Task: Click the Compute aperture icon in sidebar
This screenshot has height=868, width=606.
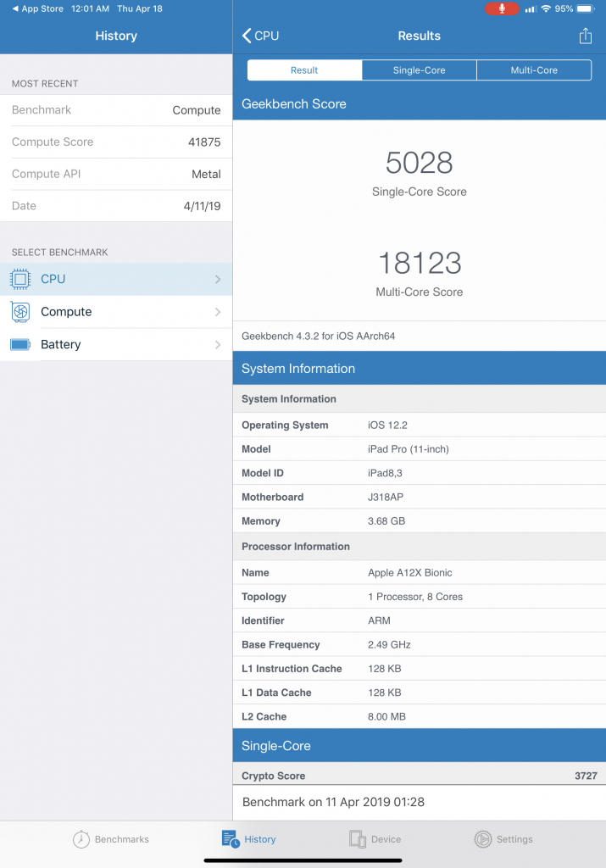Action: [x=20, y=312]
